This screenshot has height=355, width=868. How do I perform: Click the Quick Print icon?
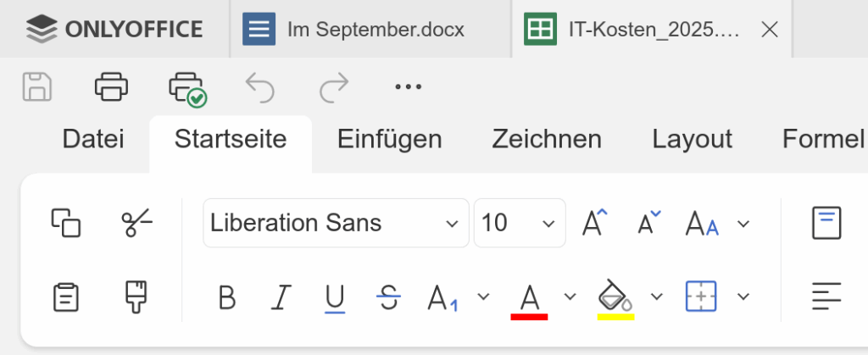point(187,88)
